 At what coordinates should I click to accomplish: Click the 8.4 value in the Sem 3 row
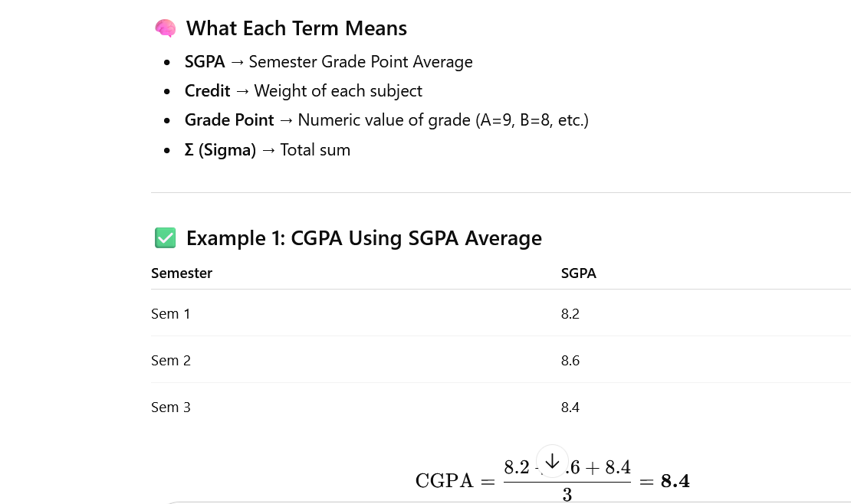click(x=570, y=407)
